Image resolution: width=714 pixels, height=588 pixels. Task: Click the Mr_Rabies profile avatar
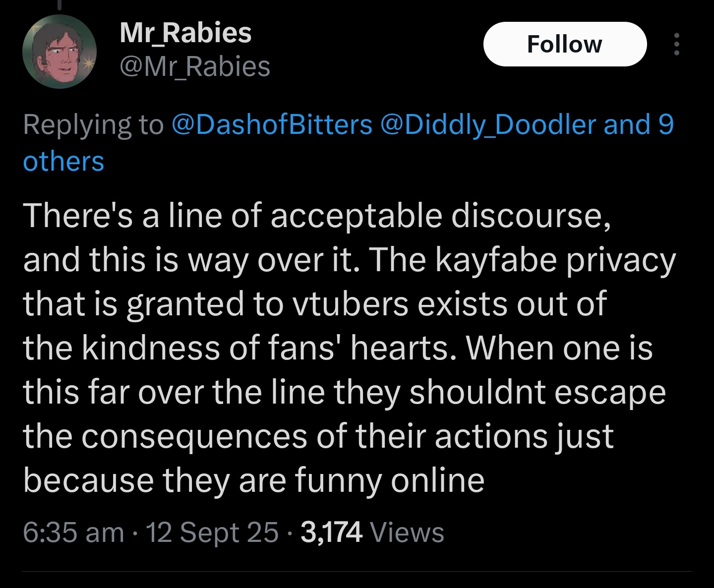pos(59,52)
